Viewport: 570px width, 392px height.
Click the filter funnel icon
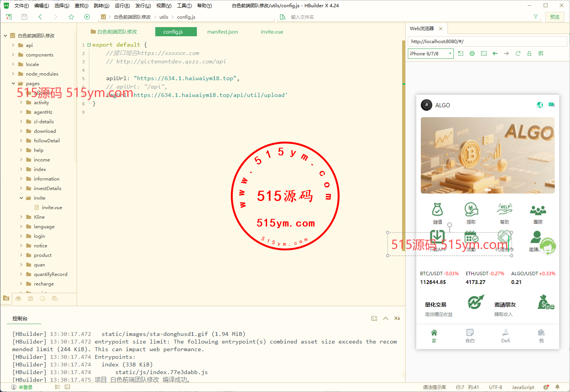tap(536, 17)
